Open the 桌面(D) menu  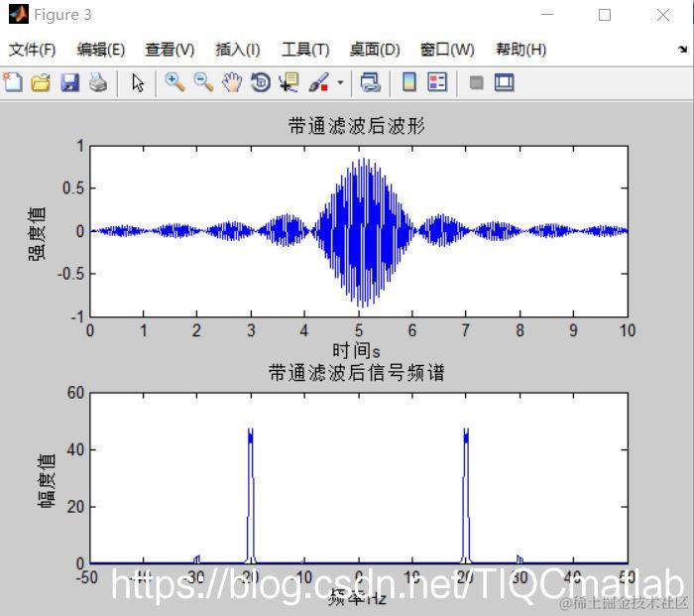click(375, 50)
